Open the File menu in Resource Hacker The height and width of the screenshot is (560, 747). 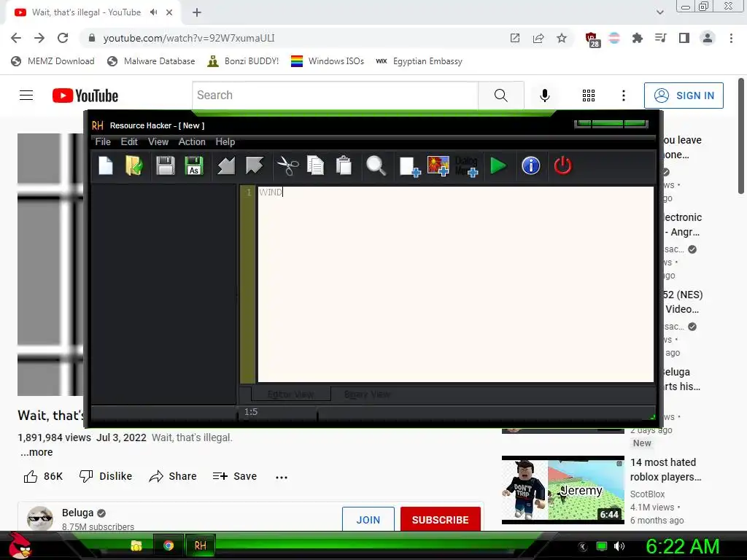point(103,142)
